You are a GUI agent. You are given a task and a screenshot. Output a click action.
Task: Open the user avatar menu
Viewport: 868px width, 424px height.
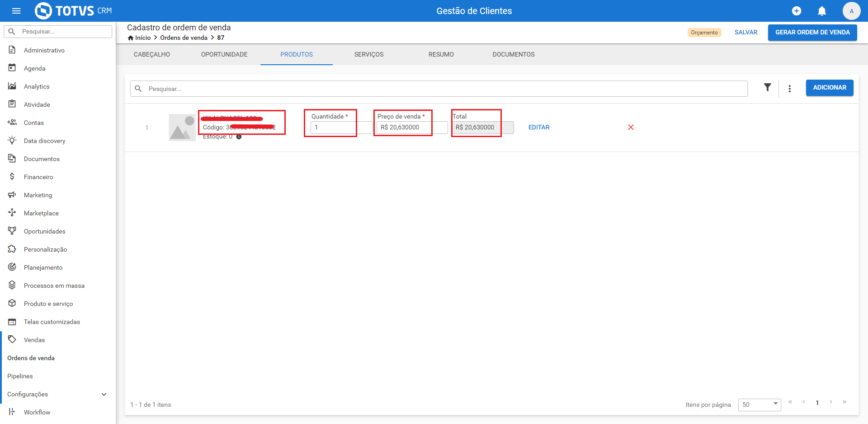pos(851,11)
